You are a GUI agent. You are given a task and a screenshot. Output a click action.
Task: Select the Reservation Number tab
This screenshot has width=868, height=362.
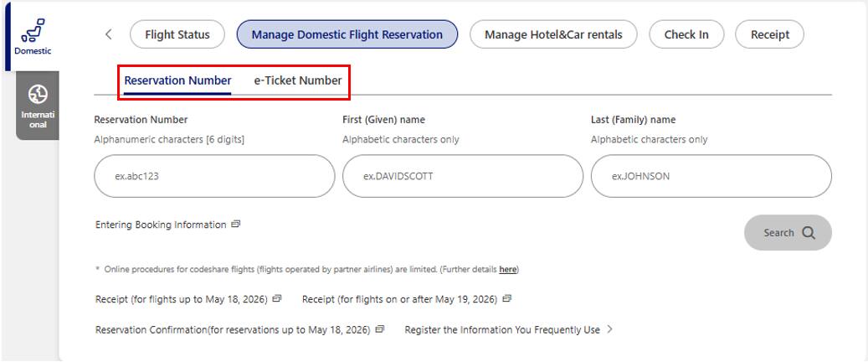click(177, 80)
